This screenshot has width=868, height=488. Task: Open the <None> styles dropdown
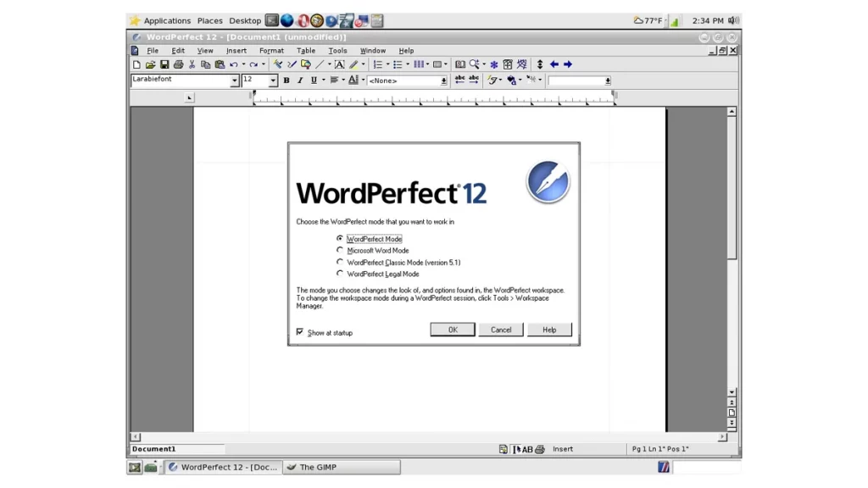443,80
